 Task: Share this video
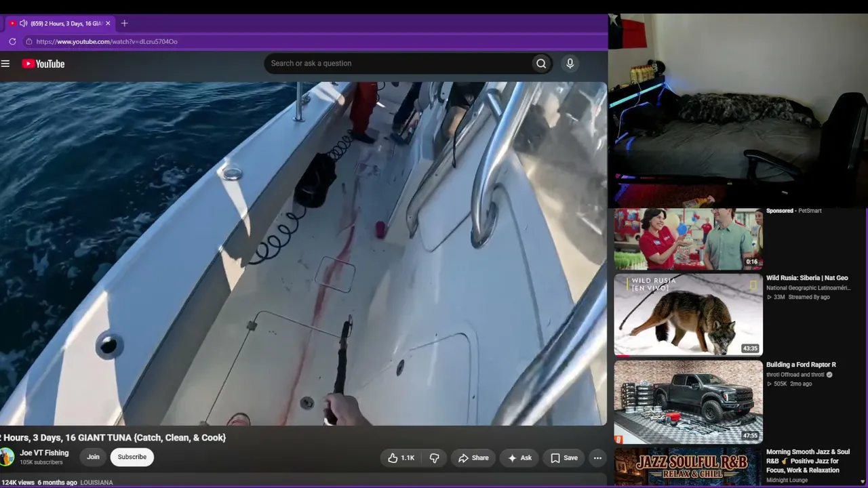pos(473,458)
